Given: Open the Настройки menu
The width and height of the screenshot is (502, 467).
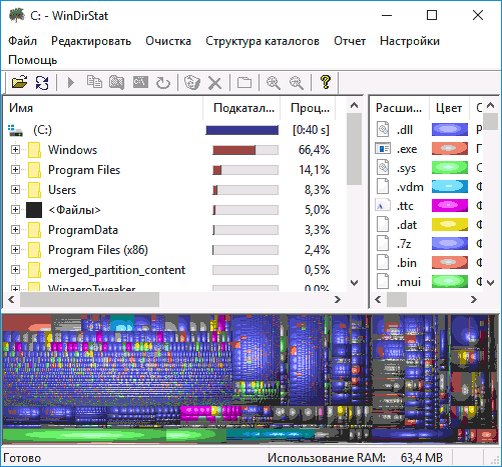Looking at the screenshot, I should (410, 41).
